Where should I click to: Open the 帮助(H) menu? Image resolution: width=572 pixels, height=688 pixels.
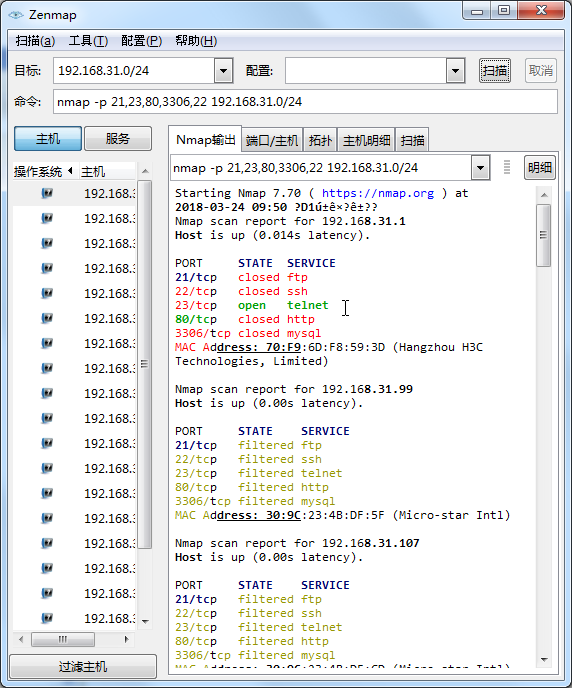pyautogui.click(x=196, y=41)
